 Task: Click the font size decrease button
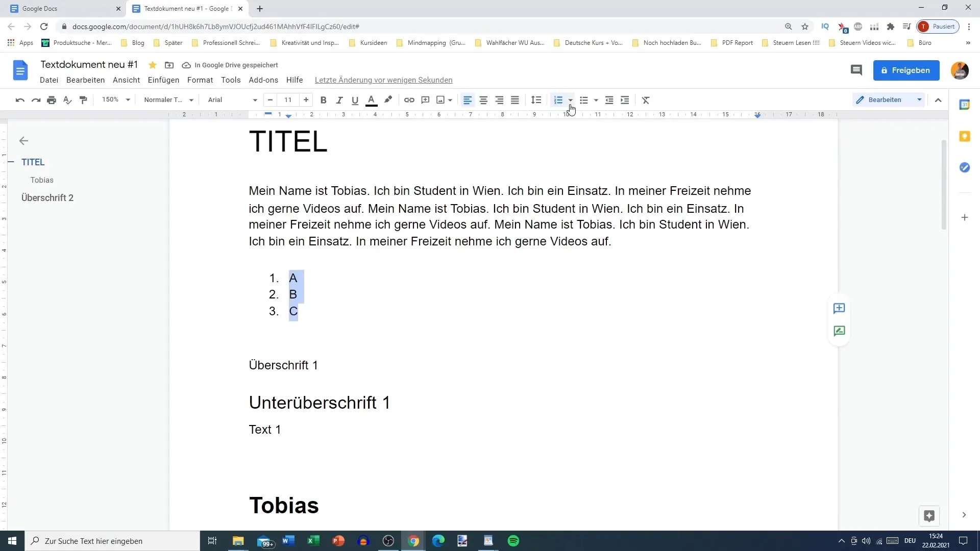270,99
